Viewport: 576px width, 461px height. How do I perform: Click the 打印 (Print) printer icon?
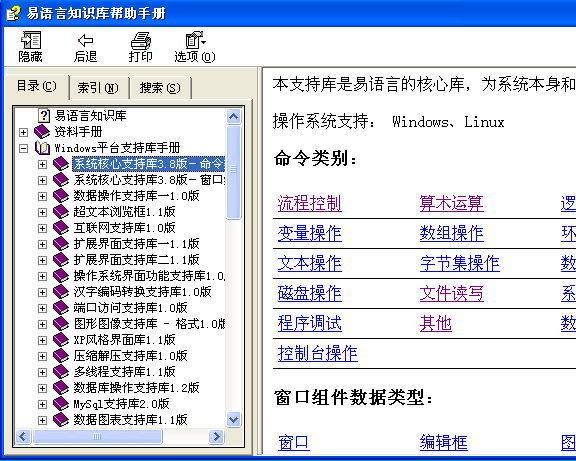click(x=141, y=40)
